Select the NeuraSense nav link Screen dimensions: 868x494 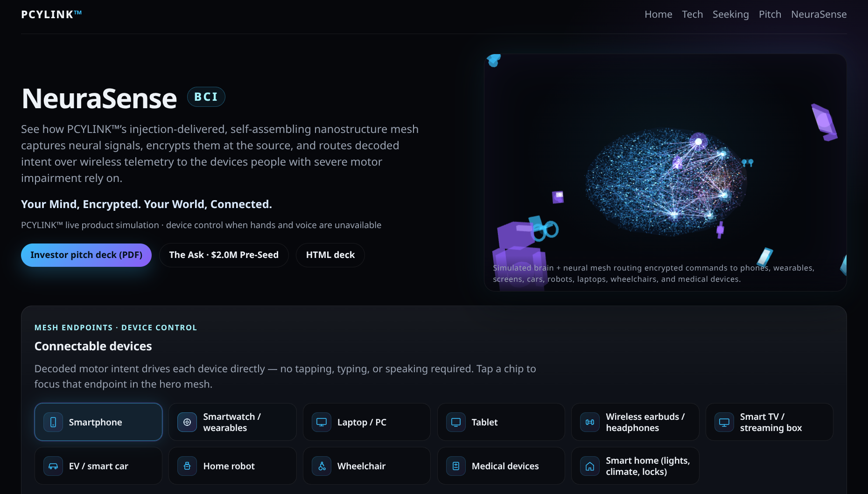[819, 14]
